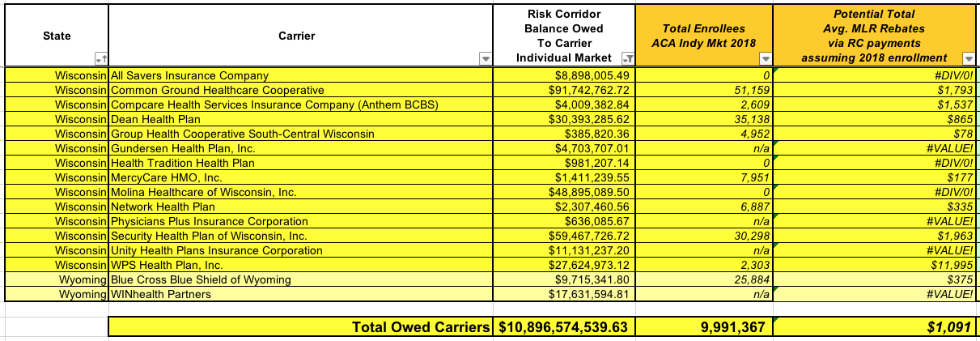Select the WINhealth Partners carrier cell
Viewport: 980px width, 341px height.
[x=299, y=294]
